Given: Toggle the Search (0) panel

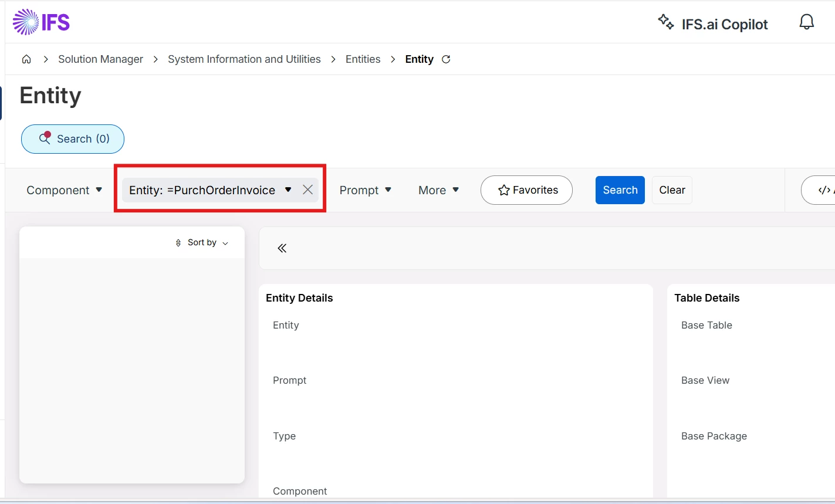Looking at the screenshot, I should click(x=73, y=139).
